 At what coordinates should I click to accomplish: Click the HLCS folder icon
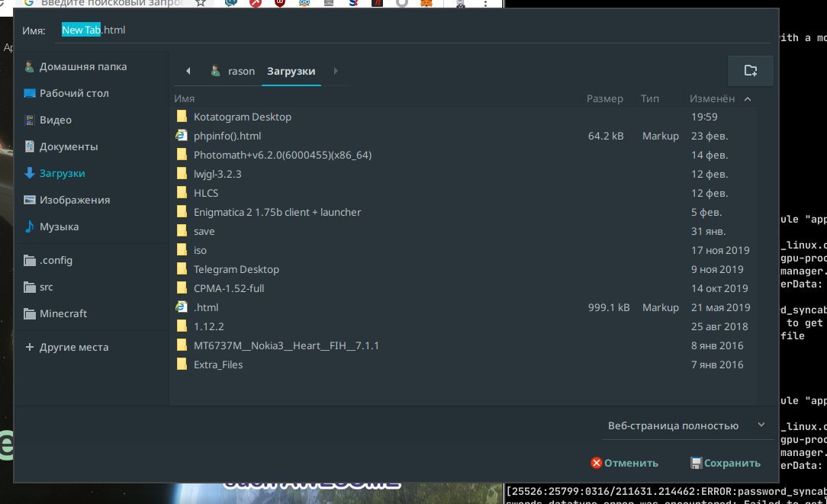pyautogui.click(x=182, y=192)
